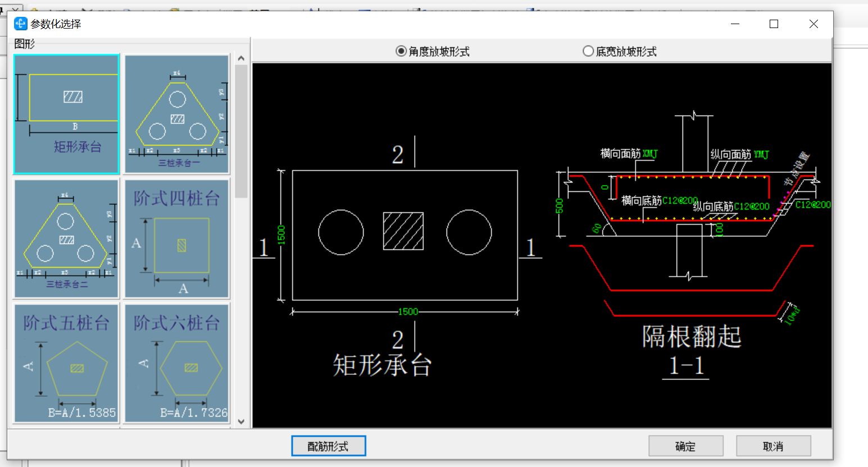Click the 参数化选择 dialog app icon

tap(20, 24)
